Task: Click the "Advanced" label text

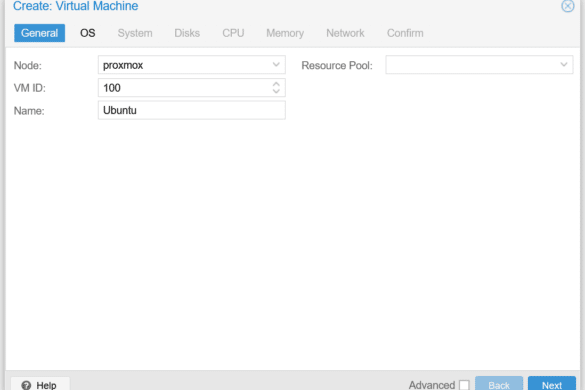Action: pos(432,385)
